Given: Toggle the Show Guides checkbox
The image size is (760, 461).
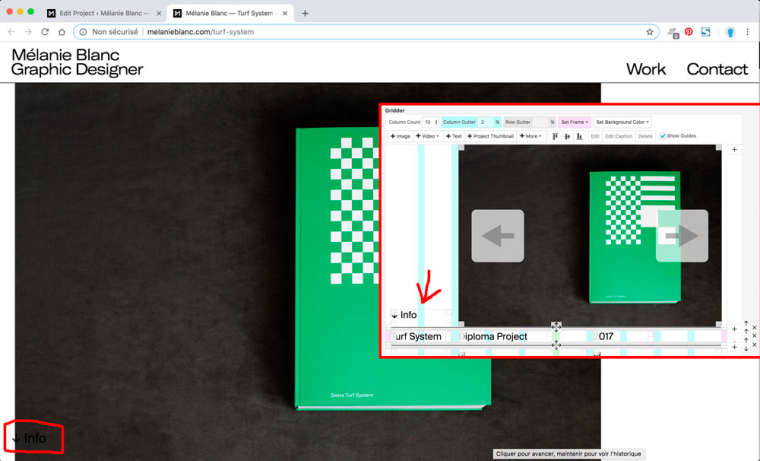Looking at the screenshot, I should click(x=662, y=136).
